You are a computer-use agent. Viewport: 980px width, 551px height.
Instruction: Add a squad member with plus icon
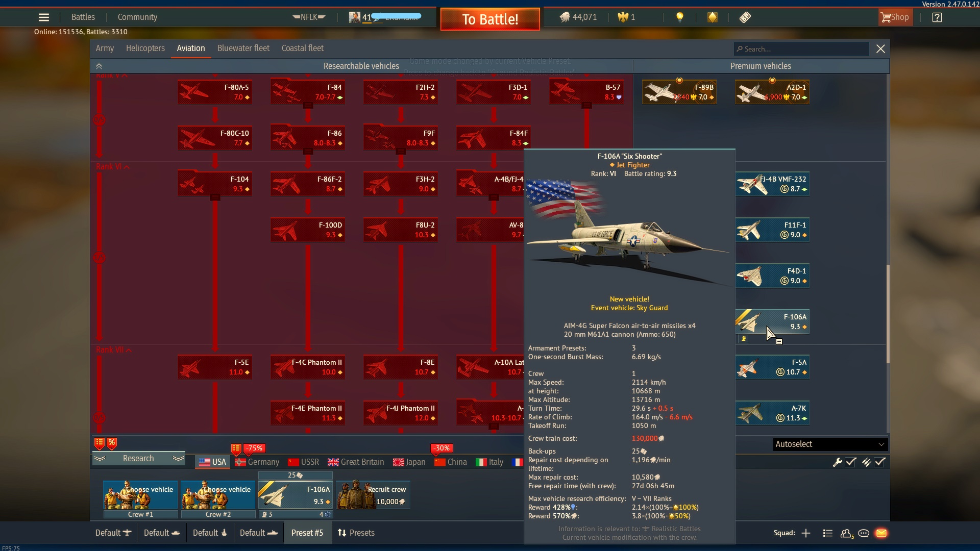[806, 533]
